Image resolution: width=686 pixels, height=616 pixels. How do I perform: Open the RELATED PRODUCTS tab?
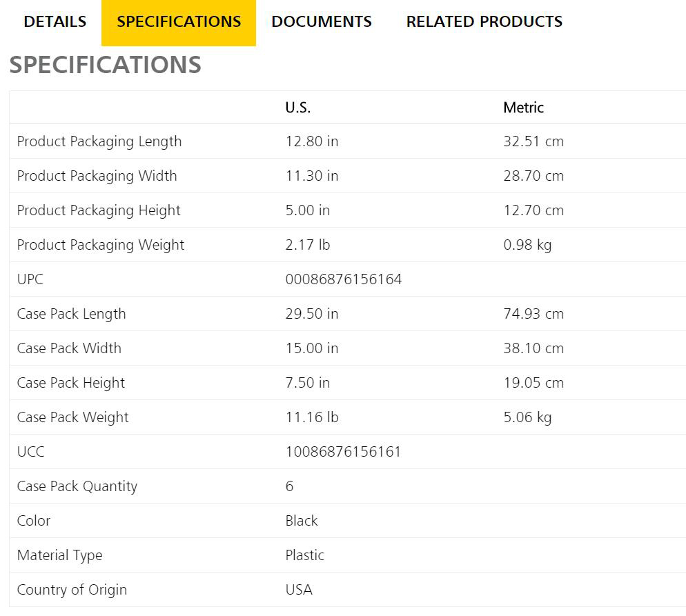[484, 21]
